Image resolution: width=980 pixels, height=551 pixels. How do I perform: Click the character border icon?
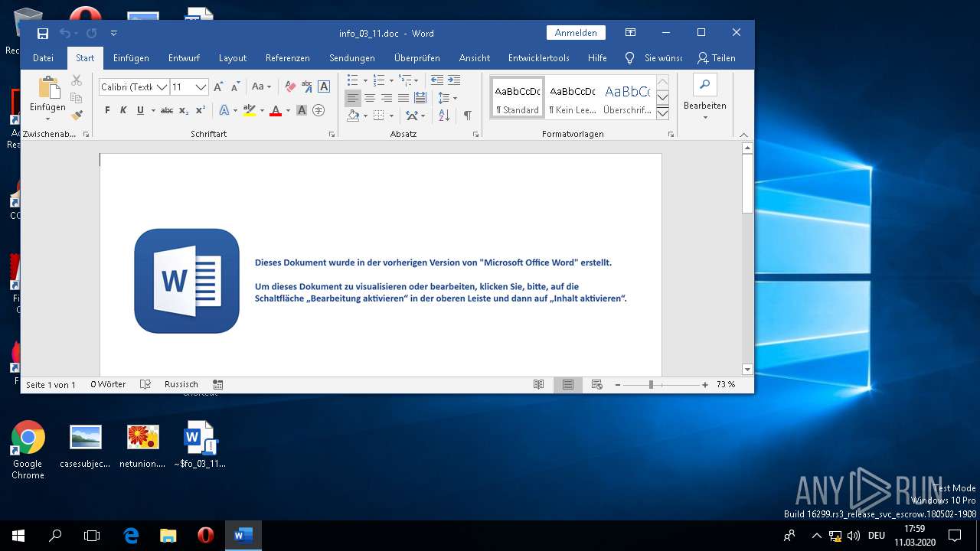click(x=324, y=87)
